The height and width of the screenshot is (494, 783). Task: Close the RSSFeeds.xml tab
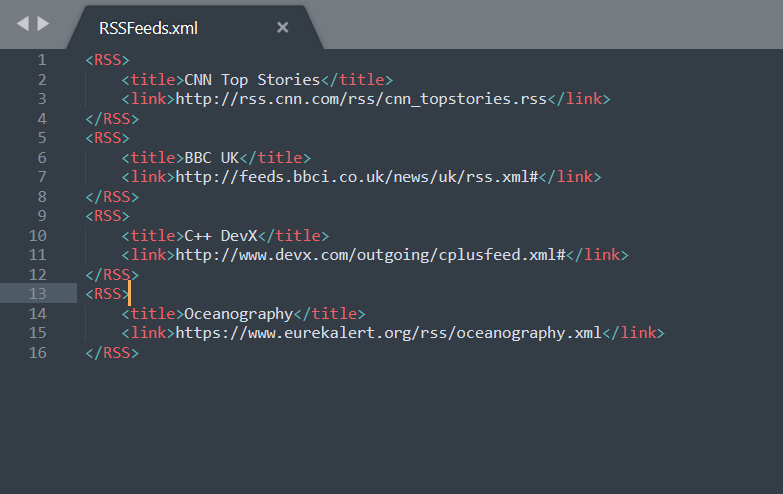[283, 27]
